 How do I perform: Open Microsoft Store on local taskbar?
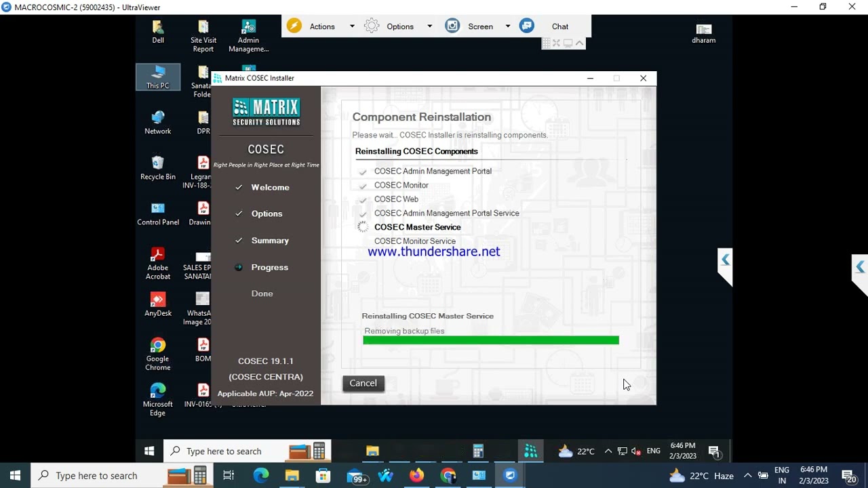point(323,476)
